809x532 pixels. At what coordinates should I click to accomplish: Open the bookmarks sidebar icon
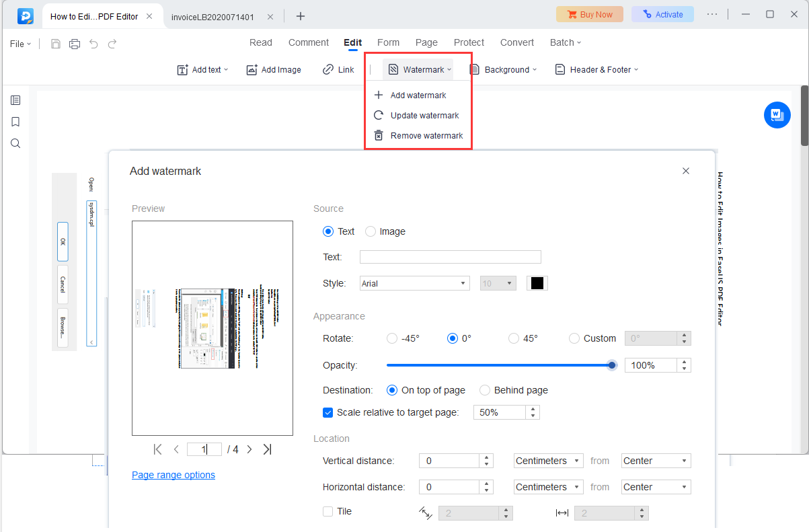click(15, 122)
